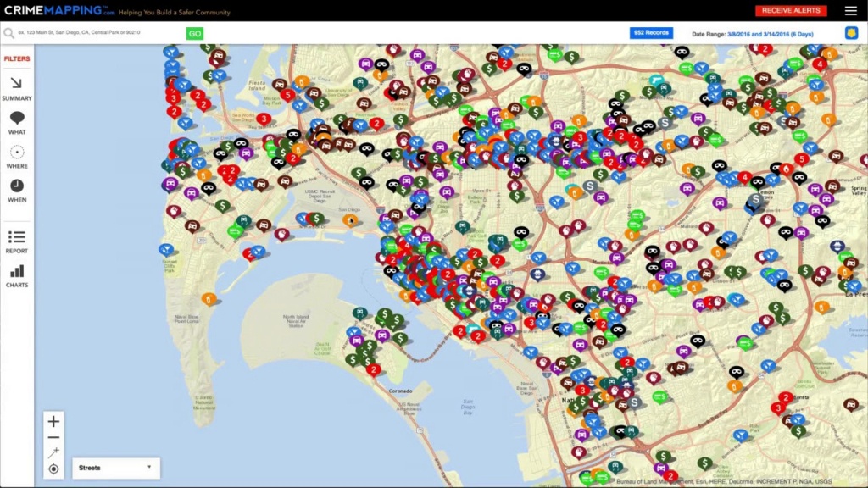Viewport: 868px width, 488px height.
Task: Zoom out of the map
Action: [x=53, y=437]
